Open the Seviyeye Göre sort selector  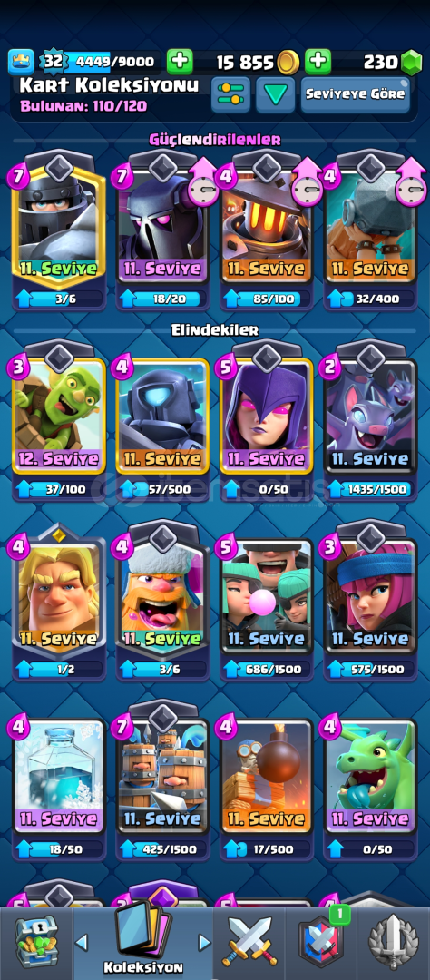click(355, 94)
